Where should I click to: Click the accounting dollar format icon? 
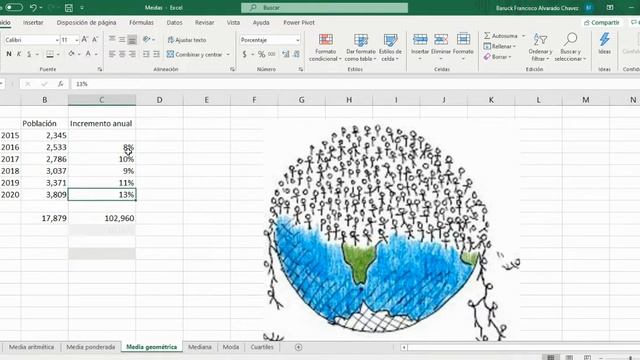pyautogui.click(x=244, y=54)
